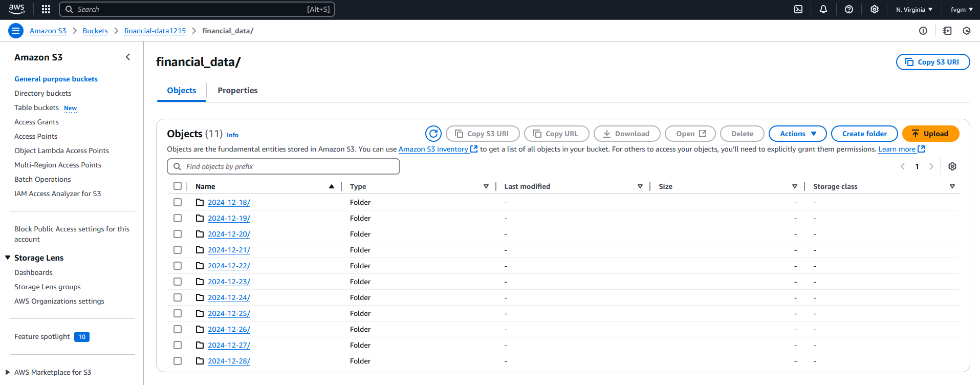Open the Actions dropdown
The image size is (980, 385).
coord(797,134)
